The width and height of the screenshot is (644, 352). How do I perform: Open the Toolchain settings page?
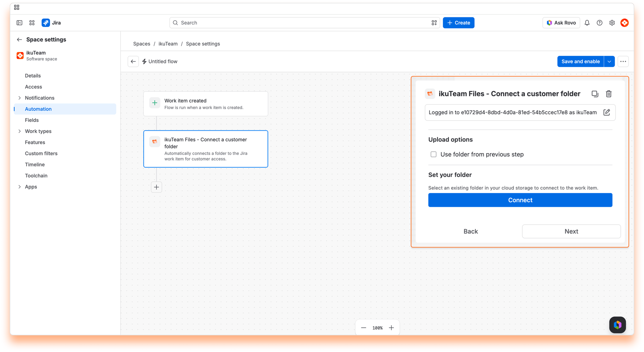[x=36, y=176]
